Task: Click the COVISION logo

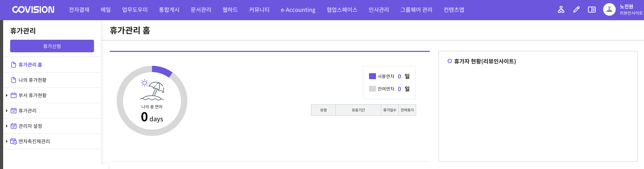Action: pos(33,10)
